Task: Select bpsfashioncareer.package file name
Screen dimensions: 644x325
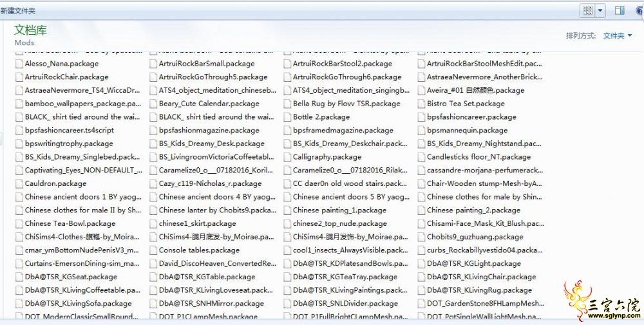Action: coord(471,117)
